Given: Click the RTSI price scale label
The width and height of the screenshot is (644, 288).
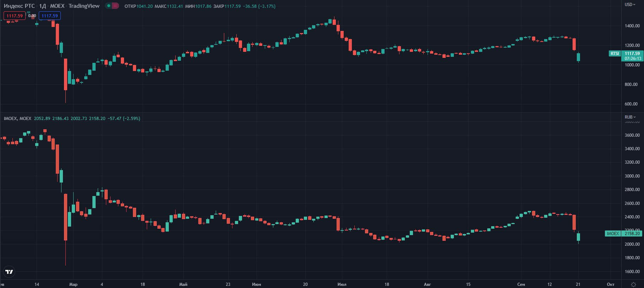Looking at the screenshot, I should 615,54.
